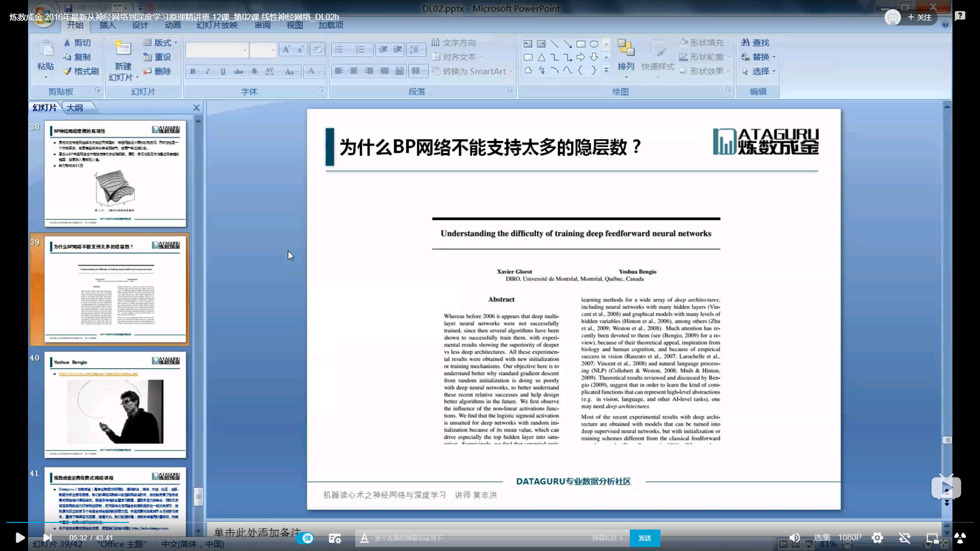Click the fullscreen icon in video player
Screen dimensions: 980x551
click(960, 538)
